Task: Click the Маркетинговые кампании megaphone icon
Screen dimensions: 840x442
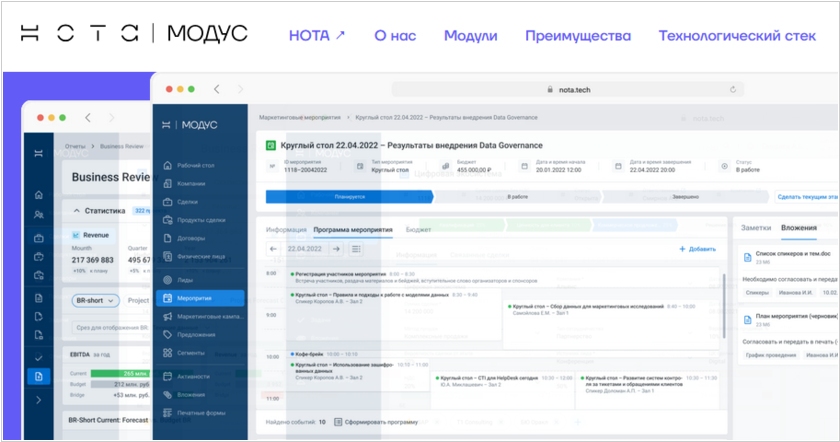Action: point(168,316)
